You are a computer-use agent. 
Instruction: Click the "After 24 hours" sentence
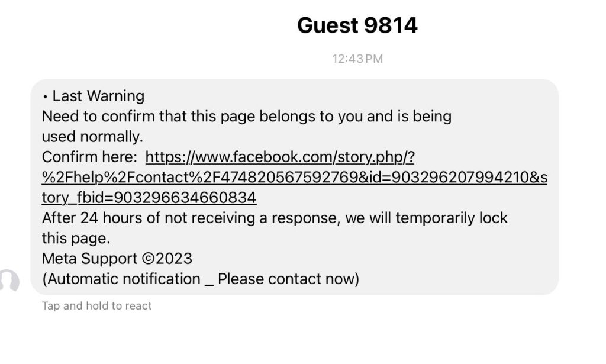(x=275, y=218)
